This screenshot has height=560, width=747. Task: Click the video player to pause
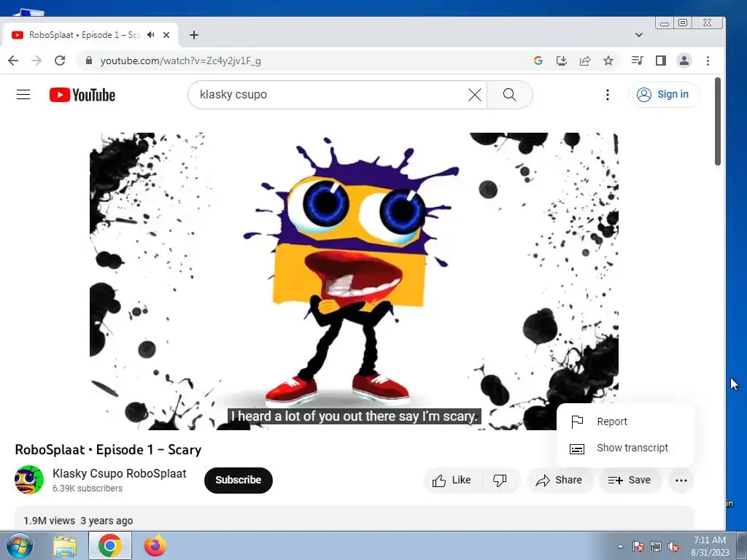pos(354,281)
